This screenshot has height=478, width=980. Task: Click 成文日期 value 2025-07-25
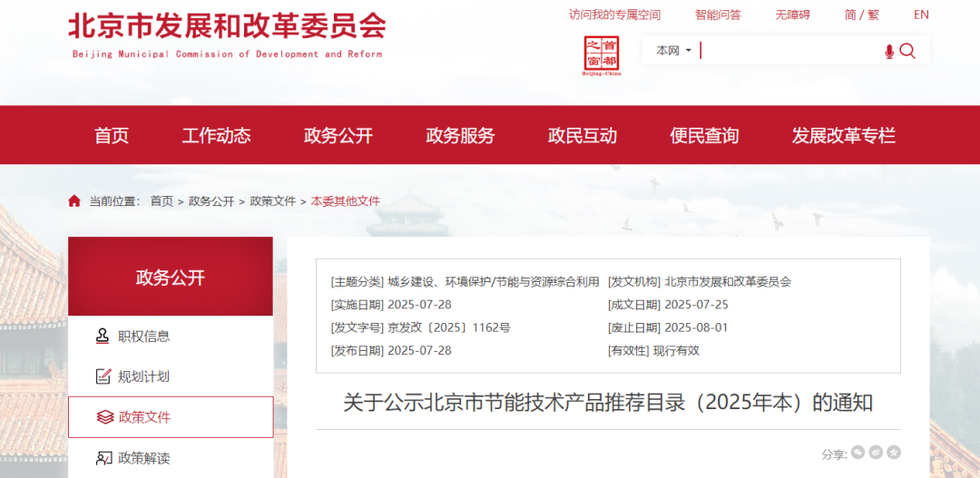click(696, 304)
